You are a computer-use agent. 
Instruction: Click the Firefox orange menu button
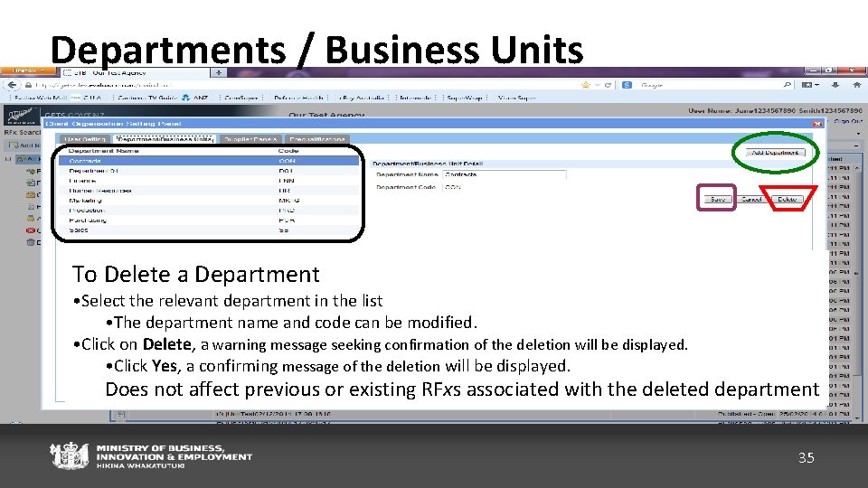[28, 70]
